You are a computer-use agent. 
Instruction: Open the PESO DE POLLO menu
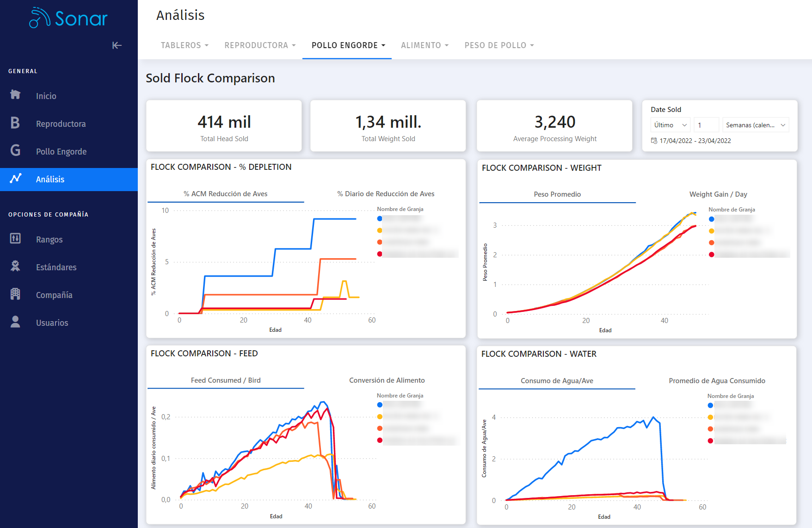(499, 45)
